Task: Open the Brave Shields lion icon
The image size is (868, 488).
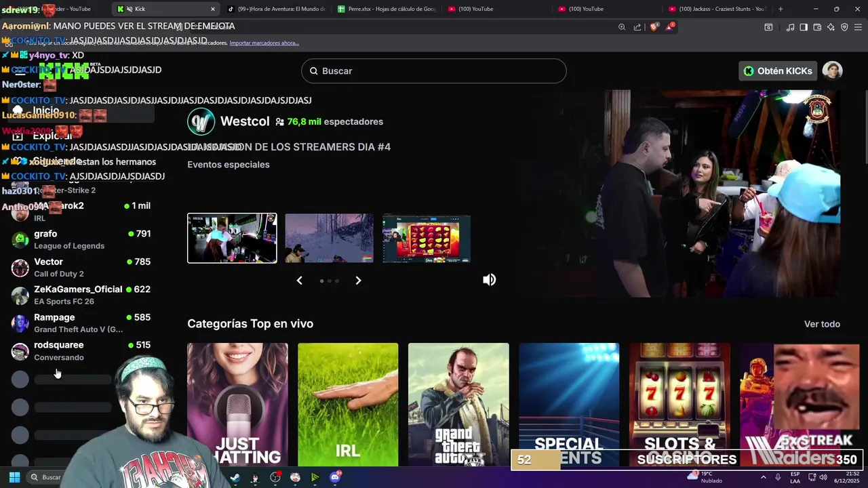Action: [x=654, y=27]
